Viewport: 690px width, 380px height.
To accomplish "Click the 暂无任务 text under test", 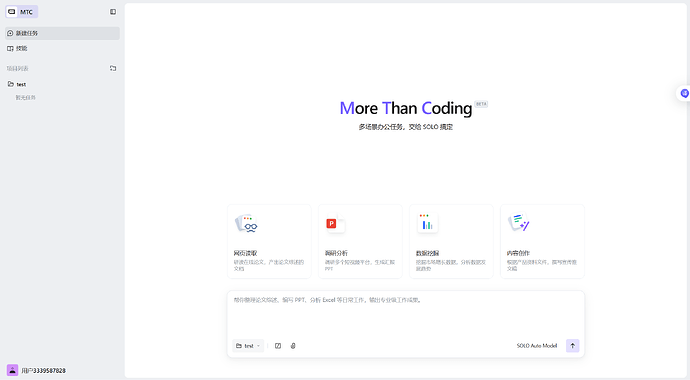I will coord(26,98).
